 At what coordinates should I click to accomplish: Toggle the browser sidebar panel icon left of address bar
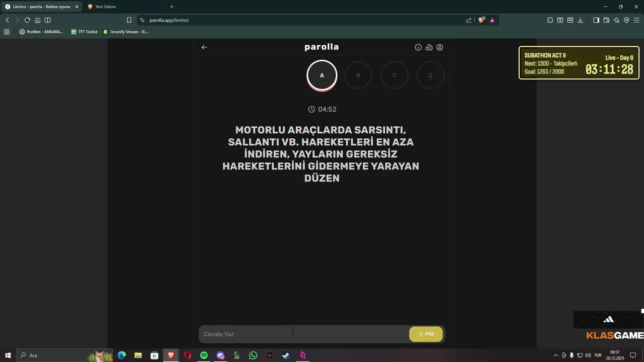pos(47,20)
